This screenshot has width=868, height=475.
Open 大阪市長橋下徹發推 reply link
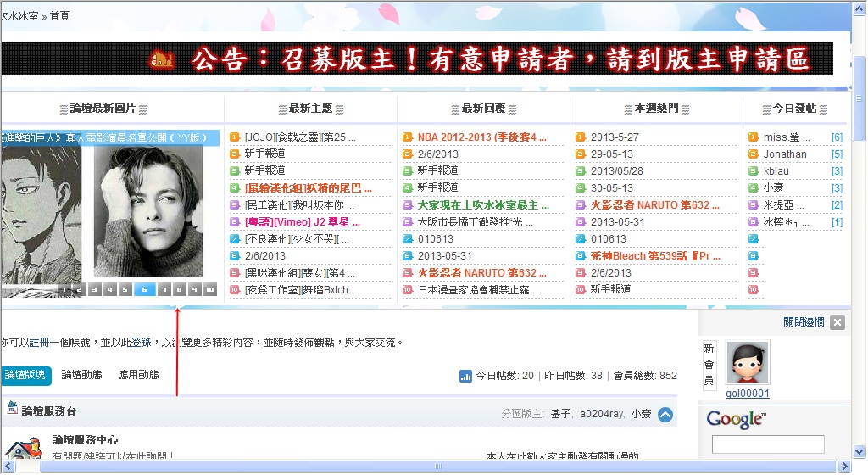coord(475,222)
